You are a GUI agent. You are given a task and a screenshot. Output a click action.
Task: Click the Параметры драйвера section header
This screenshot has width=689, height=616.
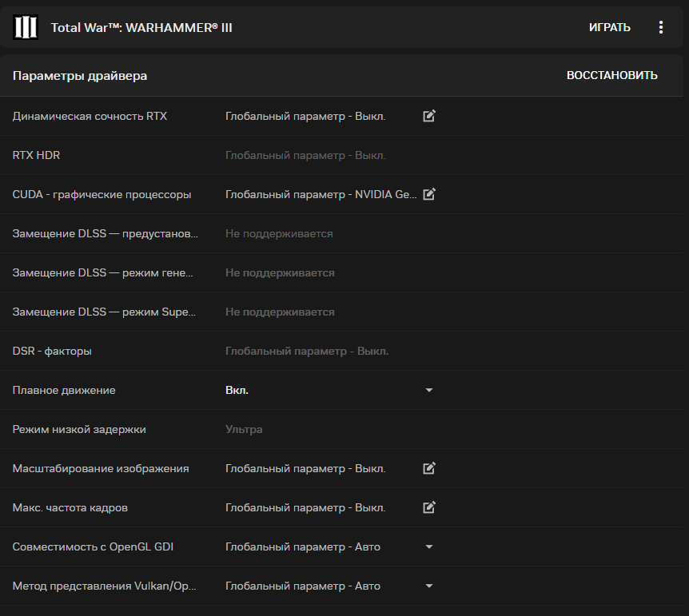coord(80,76)
